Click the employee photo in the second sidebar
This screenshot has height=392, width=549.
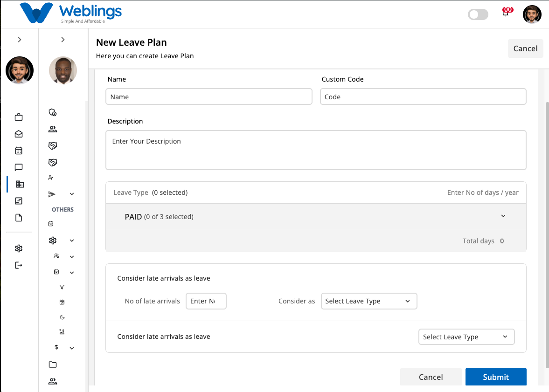[63, 70]
